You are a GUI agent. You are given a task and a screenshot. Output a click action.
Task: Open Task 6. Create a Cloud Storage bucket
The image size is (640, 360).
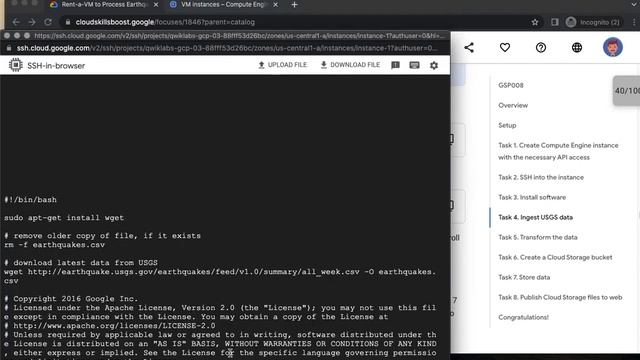555,257
